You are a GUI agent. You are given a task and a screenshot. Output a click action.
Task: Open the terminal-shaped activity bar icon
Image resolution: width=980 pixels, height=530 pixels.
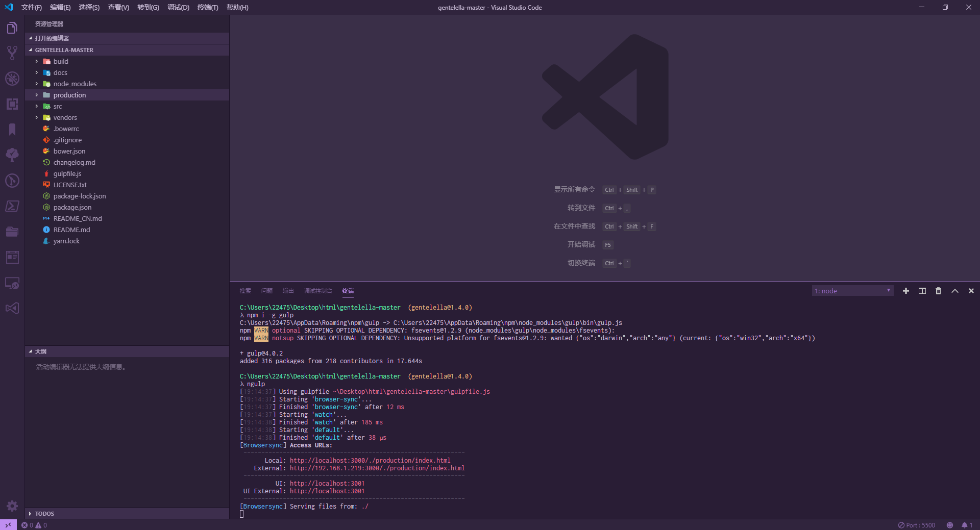(x=12, y=206)
